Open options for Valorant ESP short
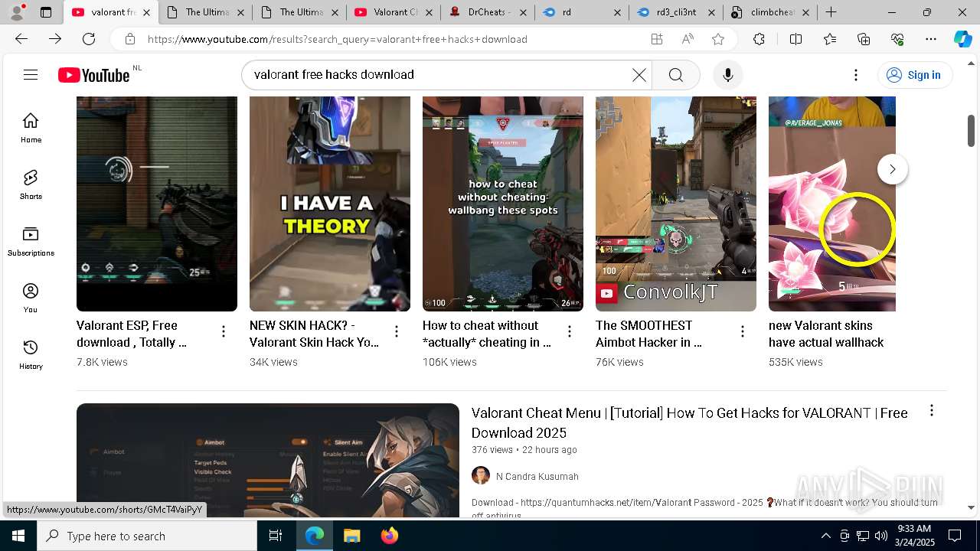The height and width of the screenshot is (551, 980). (224, 331)
